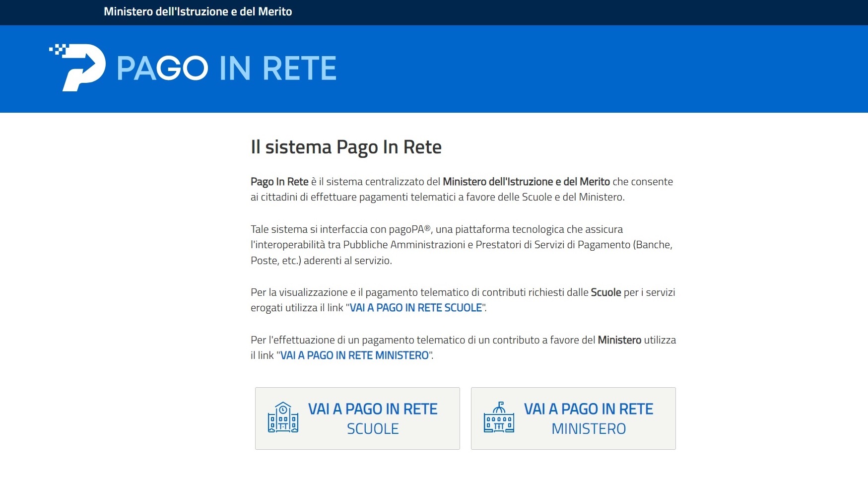Click the ministry building icon
868x486 pixels.
coord(499,417)
